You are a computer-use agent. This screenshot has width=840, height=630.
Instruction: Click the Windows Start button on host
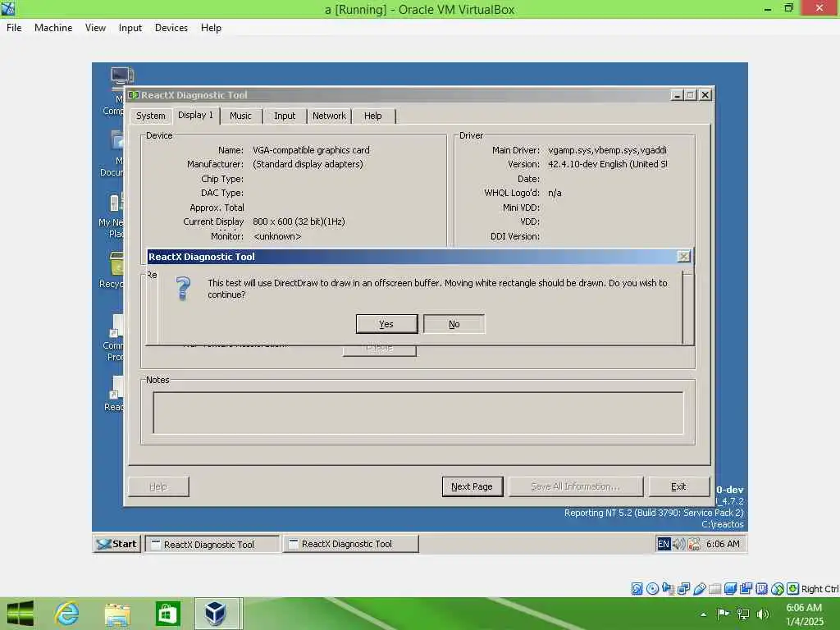point(21,614)
